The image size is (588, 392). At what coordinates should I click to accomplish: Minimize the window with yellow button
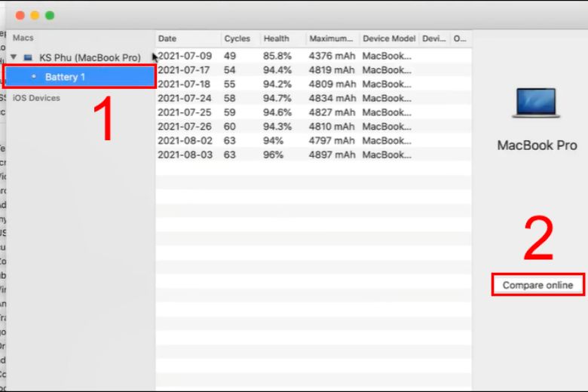(35, 15)
